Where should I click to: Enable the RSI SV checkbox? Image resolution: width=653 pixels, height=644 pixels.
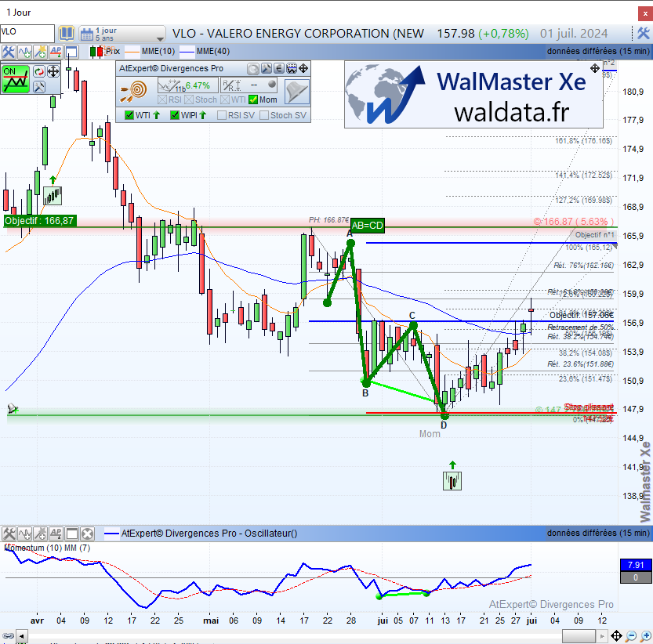pyautogui.click(x=222, y=115)
